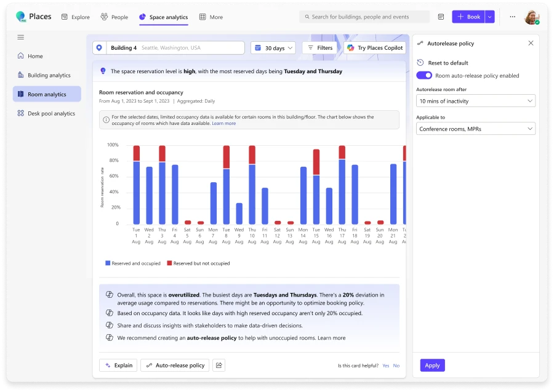Click the location pin icon in the building selector
554x392 pixels.
[100, 47]
